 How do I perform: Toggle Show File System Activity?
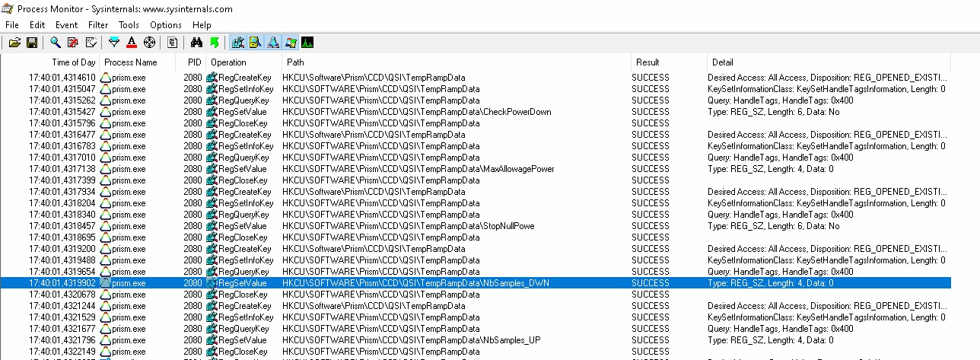(x=255, y=43)
